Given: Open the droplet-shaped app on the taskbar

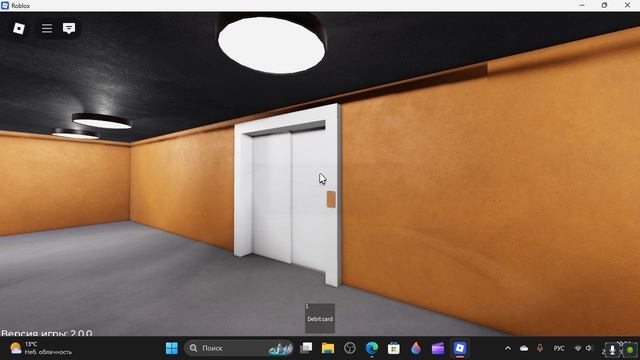Looking at the screenshot, I should tap(416, 348).
